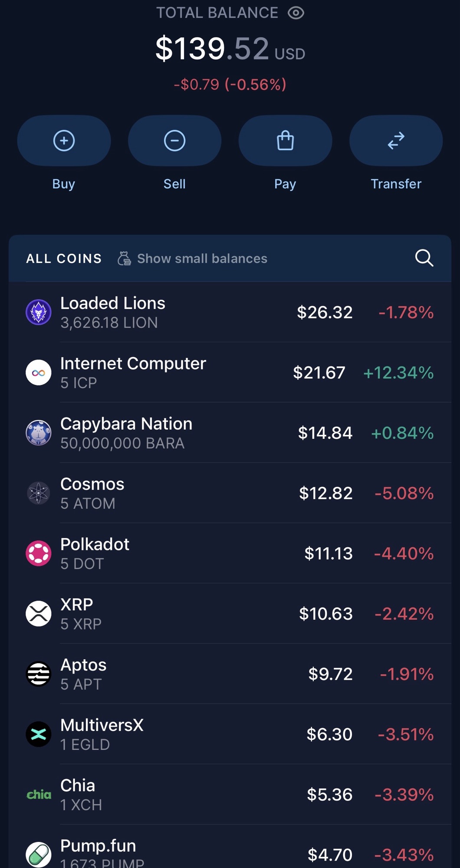Tap the Capybara Nation coin icon
This screenshot has height=868, width=460.
click(x=39, y=433)
